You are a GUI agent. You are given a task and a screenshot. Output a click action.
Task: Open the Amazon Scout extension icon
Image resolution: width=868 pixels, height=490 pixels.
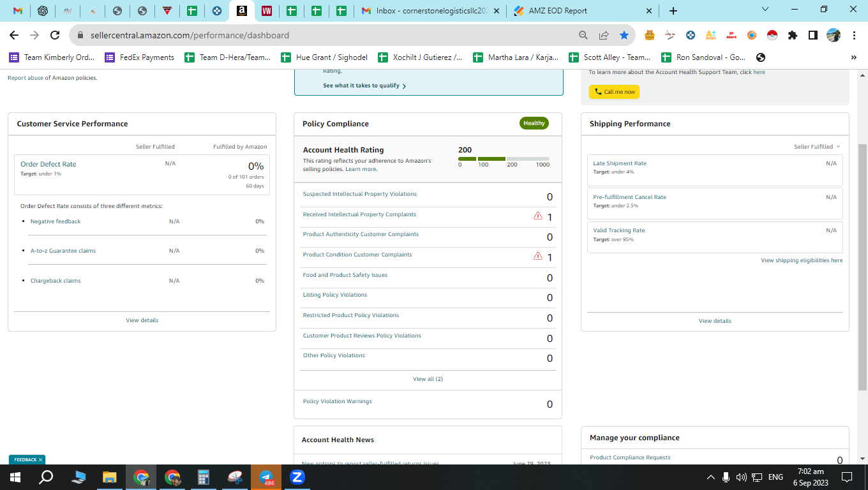tap(711, 35)
